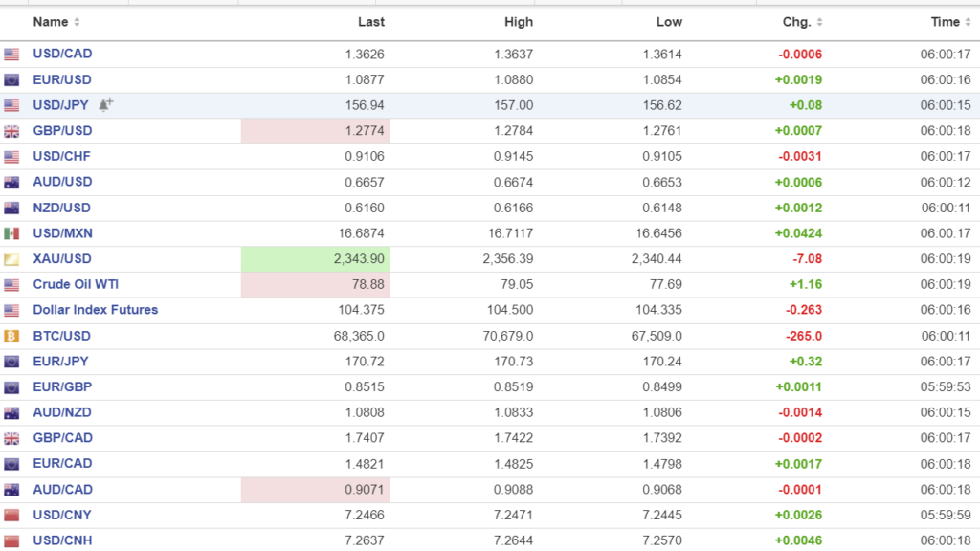Go to the USD/CHF quote page
This screenshot has height=551, width=980.
pos(62,156)
